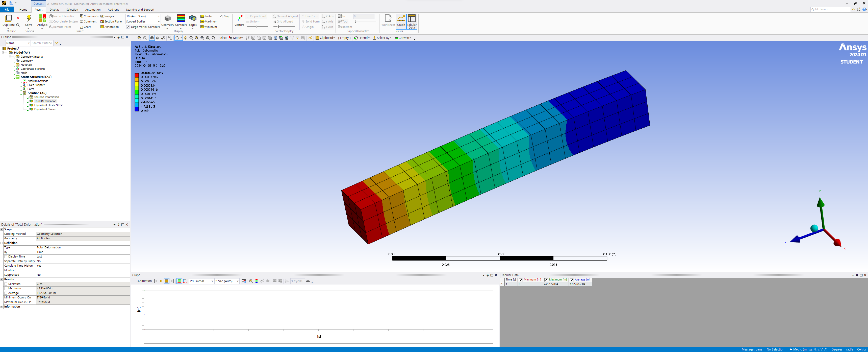Collapse the Solution (A6) node
The image size is (868, 352).
pos(16,93)
